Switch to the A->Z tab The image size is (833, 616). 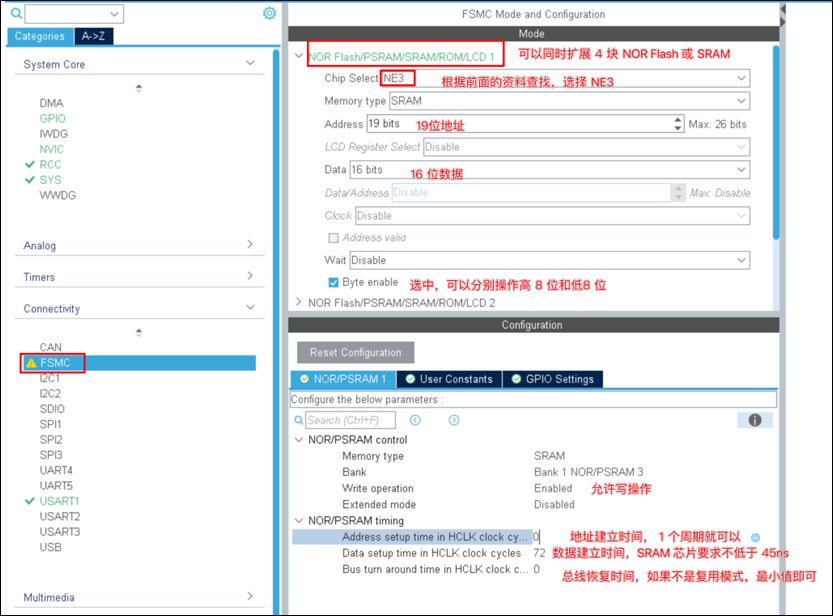(94, 36)
